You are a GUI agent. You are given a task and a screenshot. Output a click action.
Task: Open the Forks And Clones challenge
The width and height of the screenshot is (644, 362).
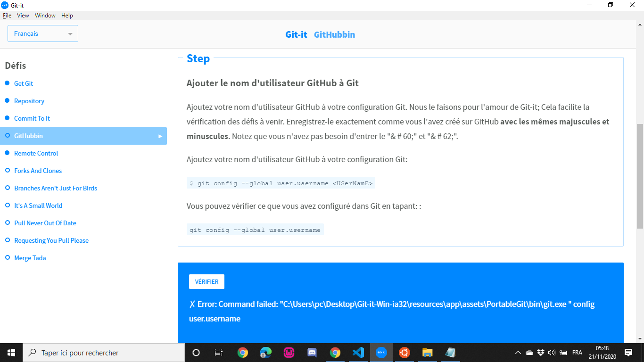[38, 171]
